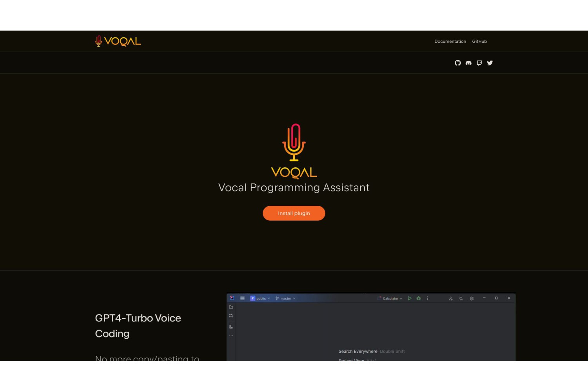Image resolution: width=588 pixels, height=392 pixels.
Task: Open the Discord icon link
Action: [468, 63]
